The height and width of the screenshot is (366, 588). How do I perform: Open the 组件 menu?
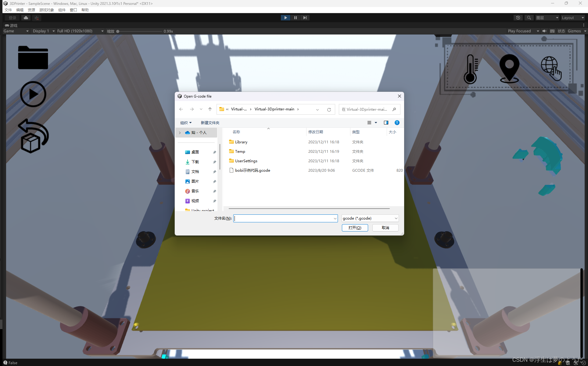(x=62, y=10)
